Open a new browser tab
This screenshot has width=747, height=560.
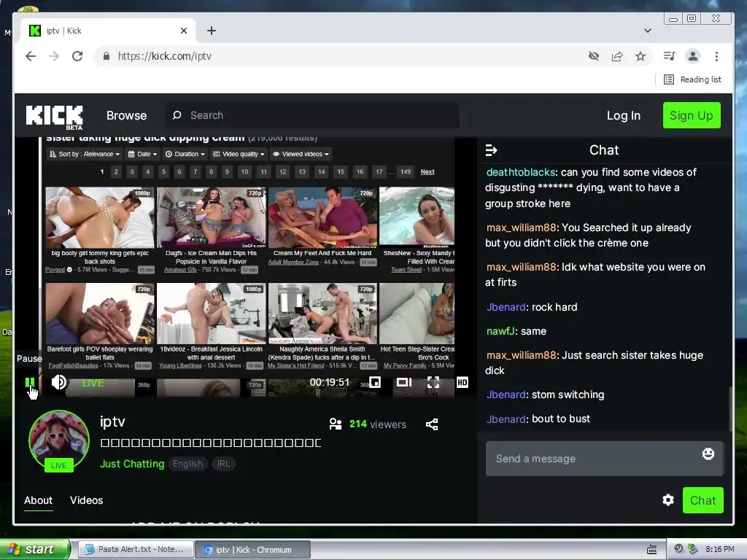click(212, 31)
